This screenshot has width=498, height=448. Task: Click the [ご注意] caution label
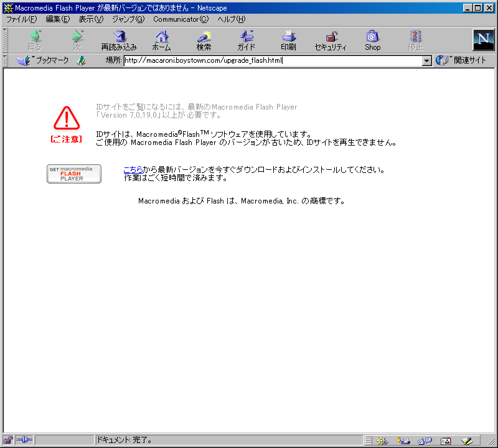[x=67, y=139]
